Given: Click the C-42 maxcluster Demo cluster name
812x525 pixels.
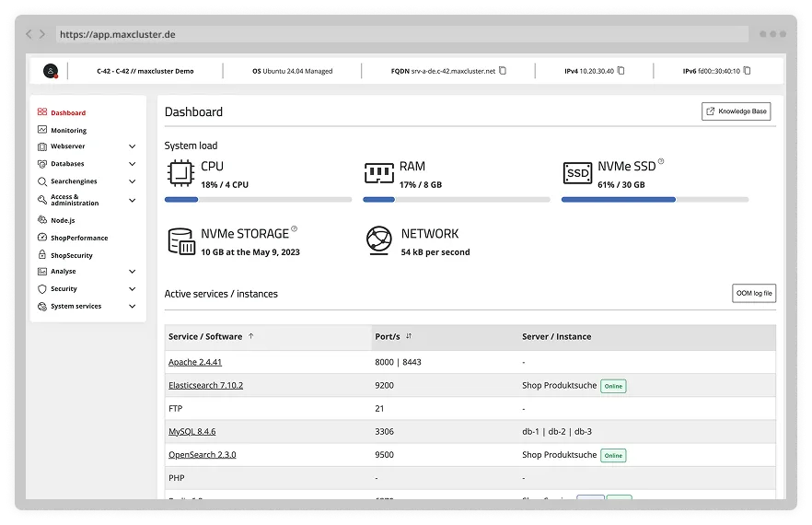Looking at the screenshot, I should click(145, 71).
